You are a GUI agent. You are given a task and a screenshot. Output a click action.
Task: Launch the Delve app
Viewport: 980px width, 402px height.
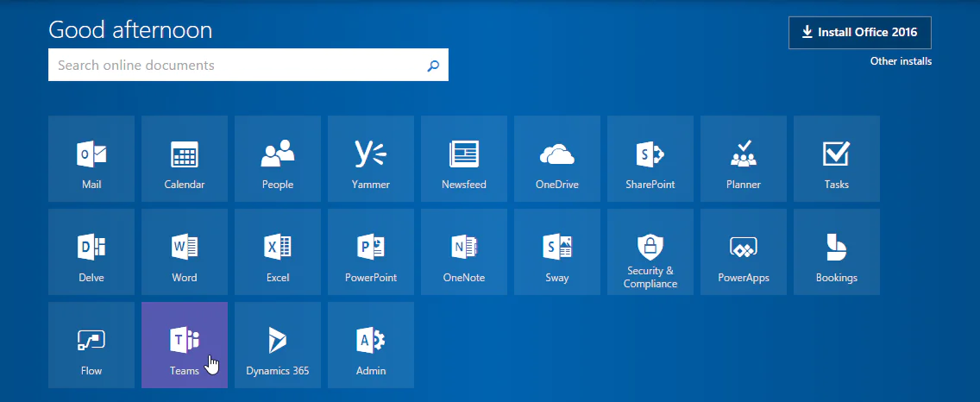pyautogui.click(x=91, y=252)
